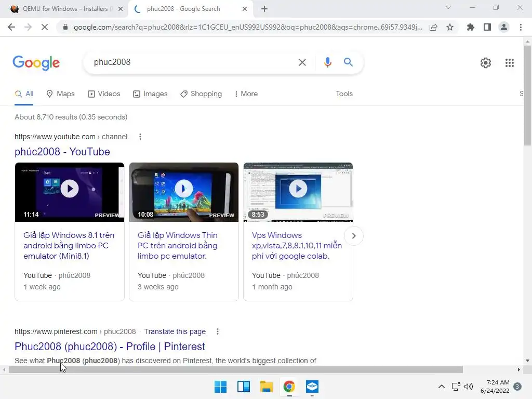532x399 pixels.
Task: Open Chrome in the taskbar
Action: tap(289, 387)
